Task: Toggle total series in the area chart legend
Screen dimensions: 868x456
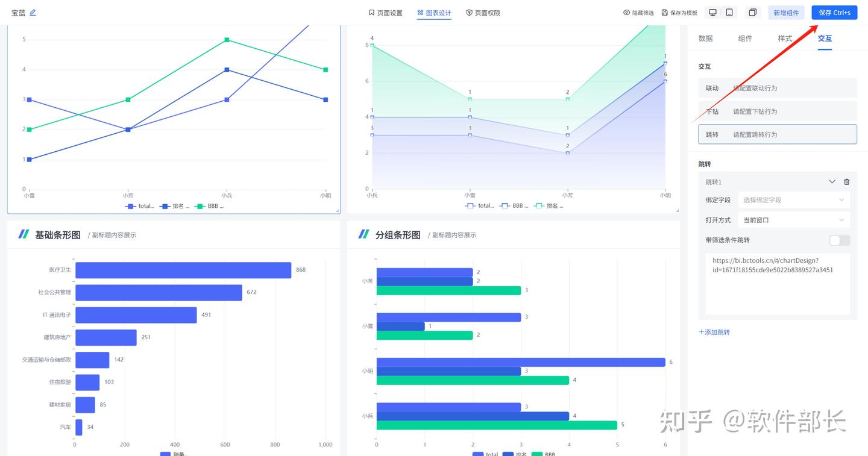Action: [x=480, y=206]
